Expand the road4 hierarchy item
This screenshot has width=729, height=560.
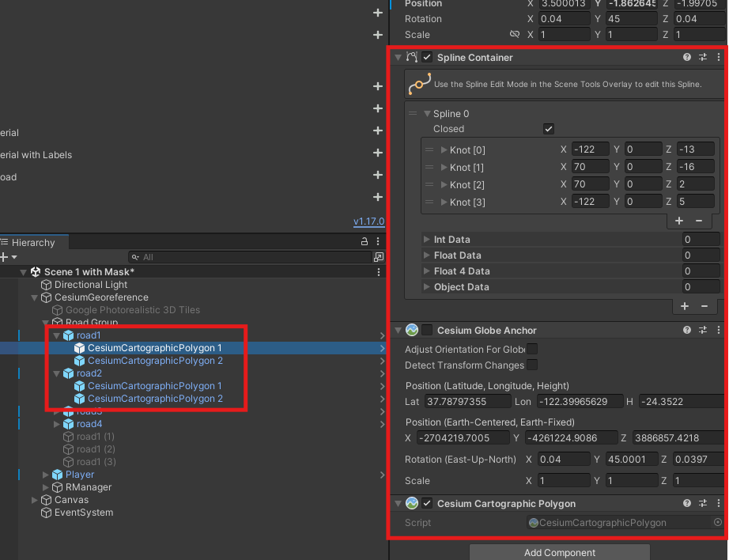point(57,424)
